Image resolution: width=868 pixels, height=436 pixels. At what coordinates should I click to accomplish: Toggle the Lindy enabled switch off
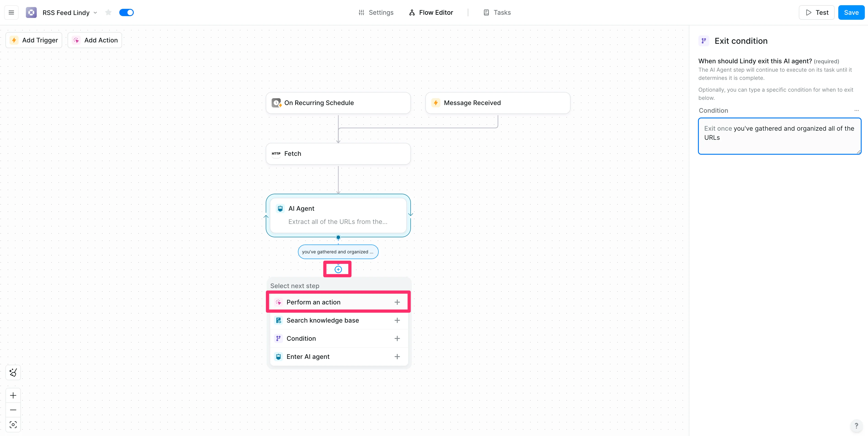[x=126, y=12]
